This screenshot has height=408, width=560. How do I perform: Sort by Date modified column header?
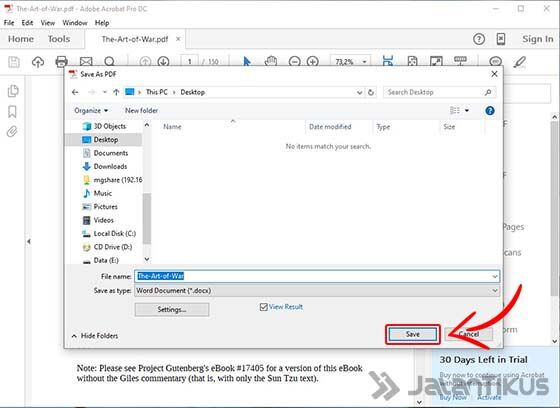330,127
